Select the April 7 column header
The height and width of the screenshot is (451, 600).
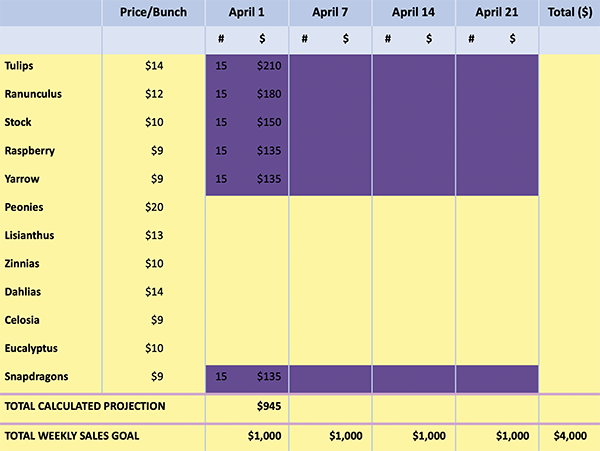tap(331, 12)
